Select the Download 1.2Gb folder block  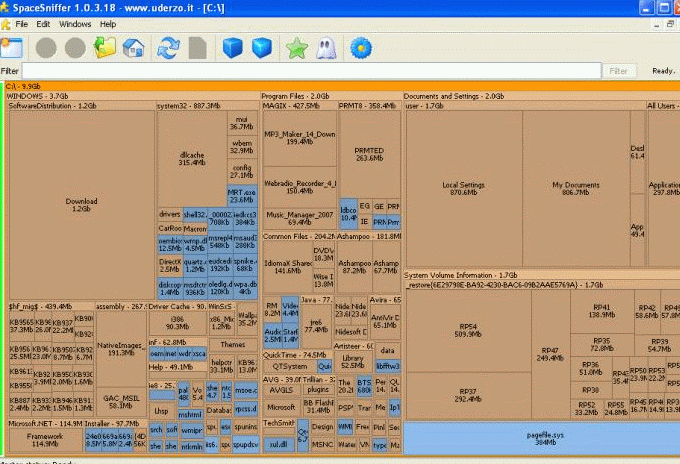[x=81, y=204]
